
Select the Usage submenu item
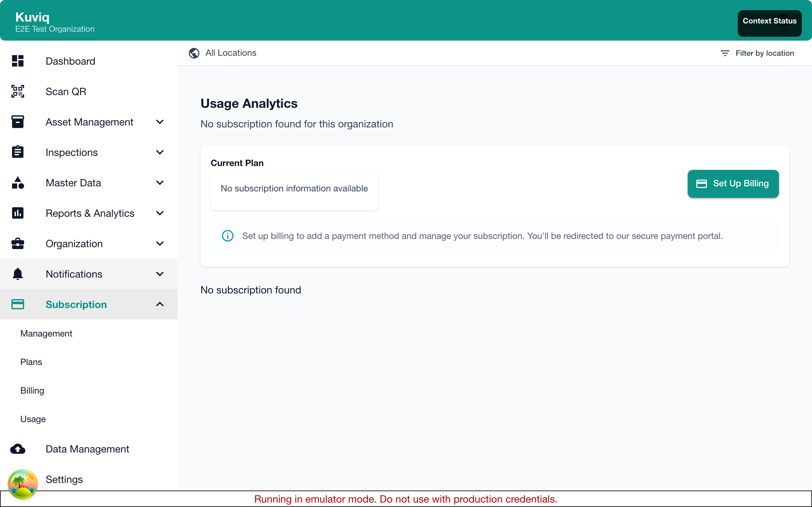pos(33,419)
